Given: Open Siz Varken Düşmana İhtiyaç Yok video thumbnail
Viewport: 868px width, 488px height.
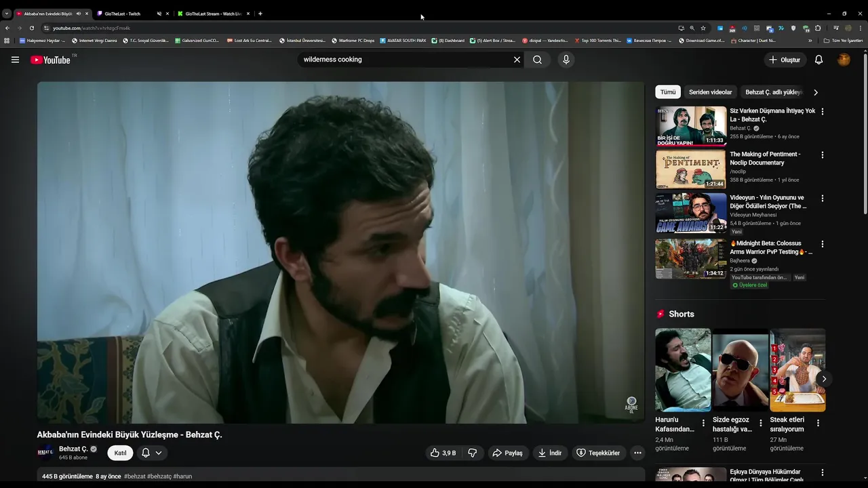Looking at the screenshot, I should pyautogui.click(x=691, y=126).
